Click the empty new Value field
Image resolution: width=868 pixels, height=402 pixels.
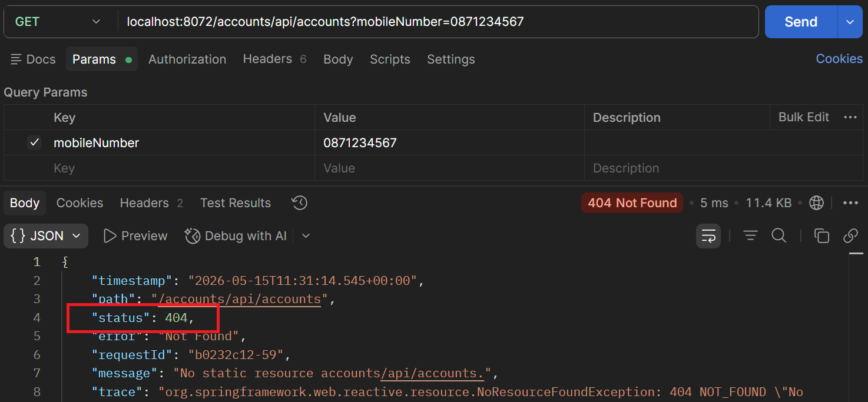(x=449, y=168)
